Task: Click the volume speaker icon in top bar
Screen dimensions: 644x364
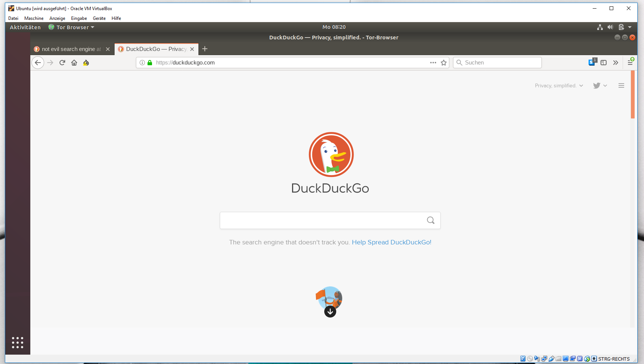Action: coord(610,27)
